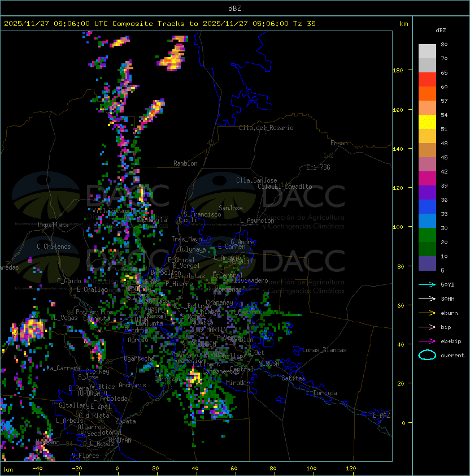Click the 'La_Carrera' map label
Image resolution: width=470 pixels, height=476 pixels.
pyautogui.click(x=63, y=368)
